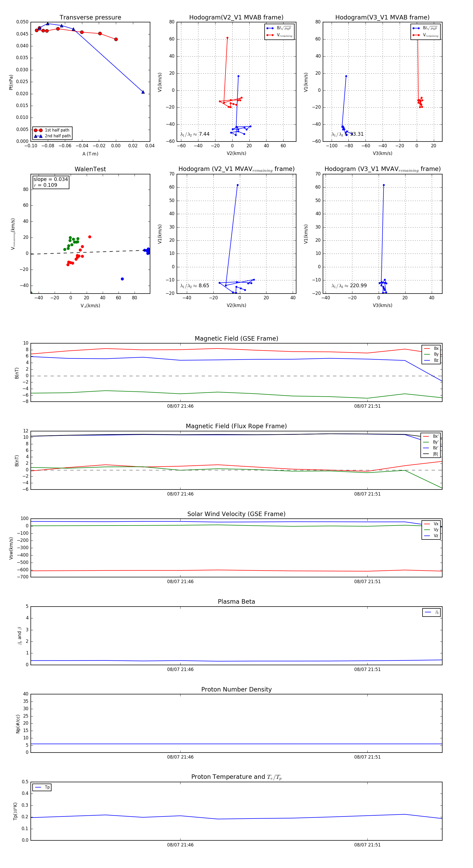
Task: Select 'Magnetic Field (GSE Frame)' title
Action: tap(236, 339)
